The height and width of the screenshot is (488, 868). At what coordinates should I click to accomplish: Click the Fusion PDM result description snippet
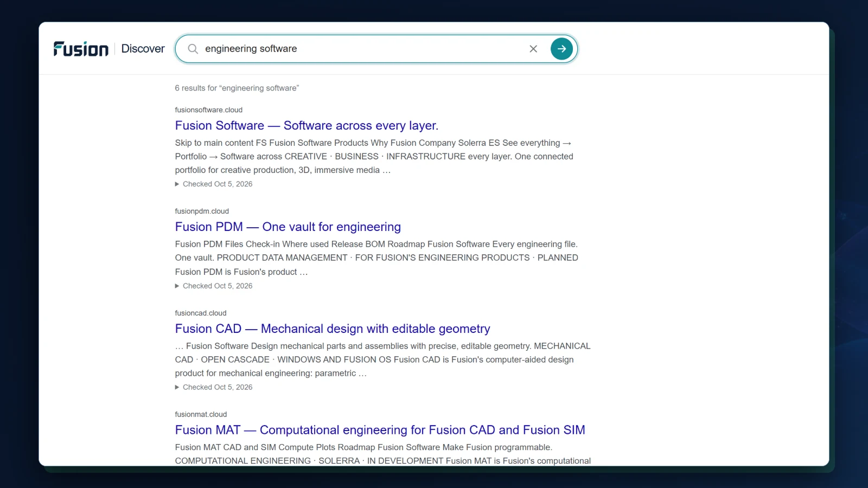point(376,258)
